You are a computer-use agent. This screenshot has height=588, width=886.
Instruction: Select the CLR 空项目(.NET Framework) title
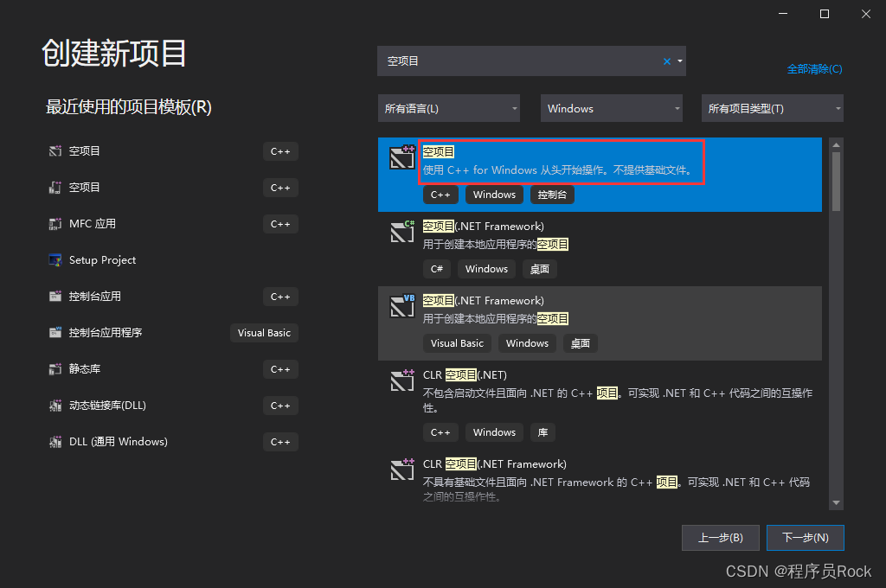(494, 464)
